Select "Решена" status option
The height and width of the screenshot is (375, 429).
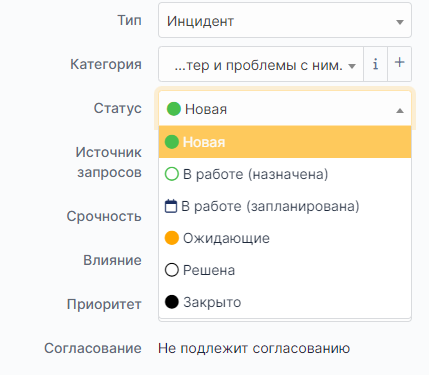point(285,270)
